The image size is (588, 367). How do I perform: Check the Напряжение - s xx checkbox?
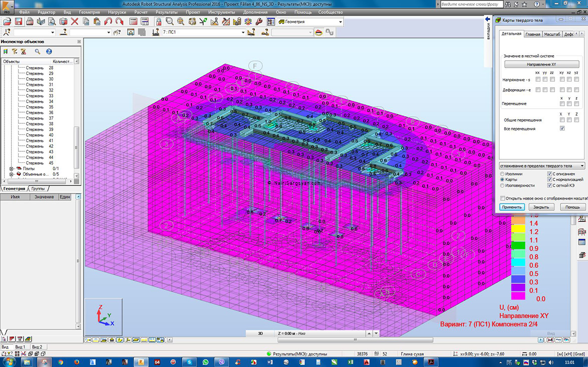[538, 79]
